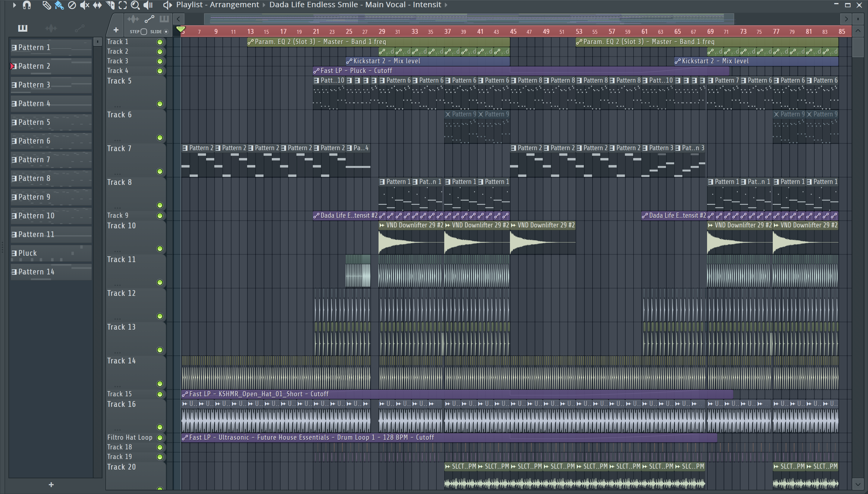
Task: Add new pattern with bottom plus button
Action: (51, 484)
